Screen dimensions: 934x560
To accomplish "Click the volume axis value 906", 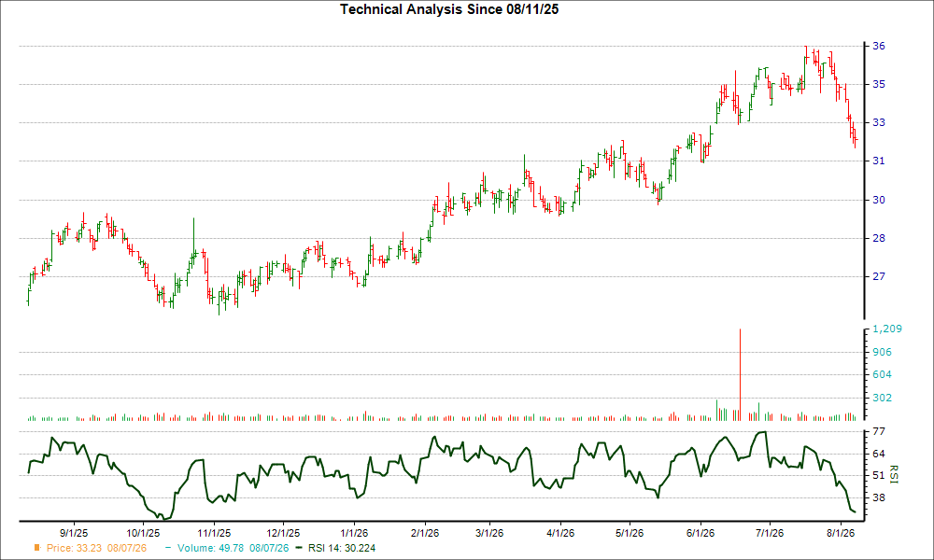I will coord(883,352).
